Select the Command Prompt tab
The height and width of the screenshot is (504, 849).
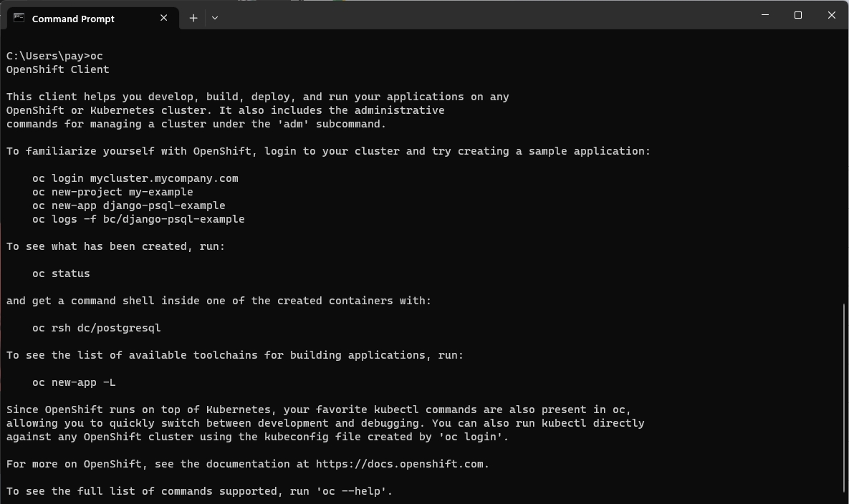[79, 19]
